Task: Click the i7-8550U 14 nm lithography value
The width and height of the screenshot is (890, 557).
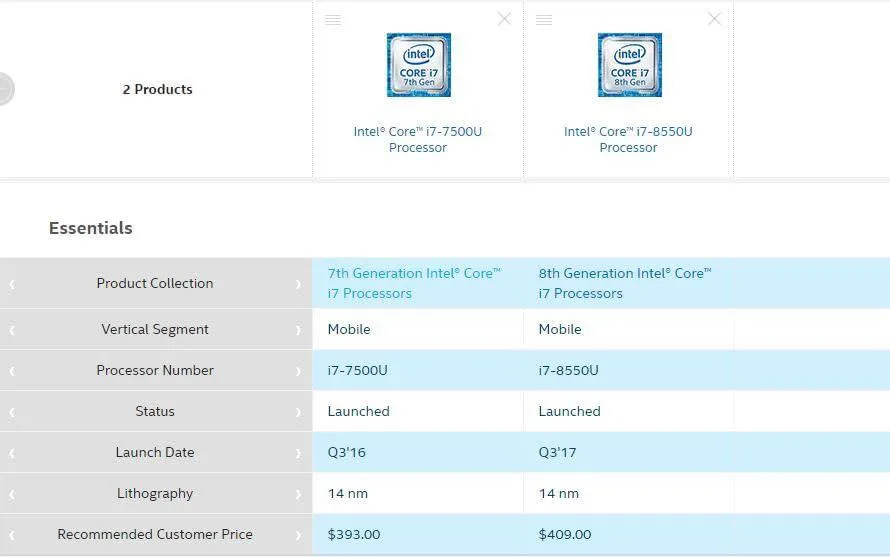Action: tap(559, 493)
